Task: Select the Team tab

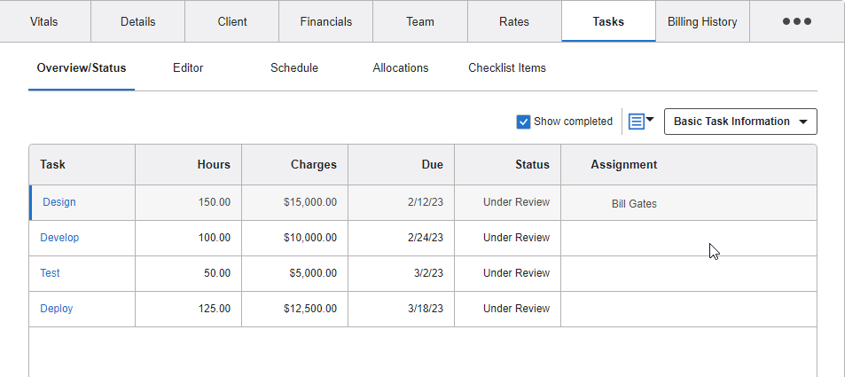Action: pyautogui.click(x=419, y=21)
